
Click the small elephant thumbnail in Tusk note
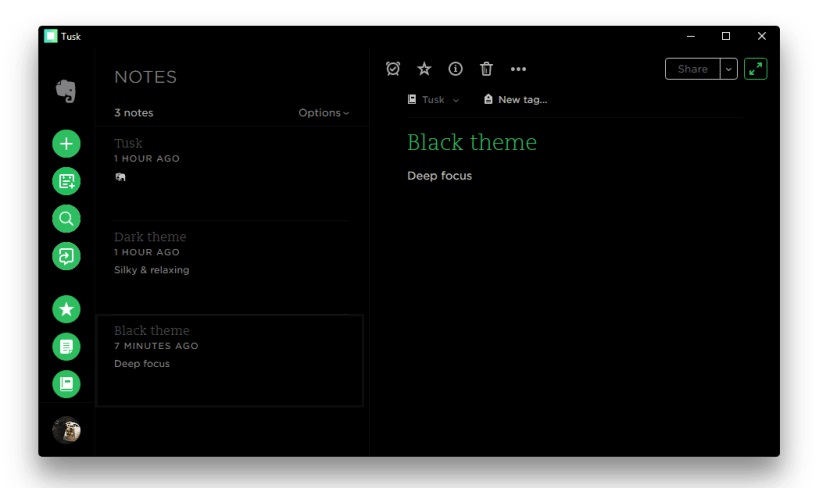120,177
